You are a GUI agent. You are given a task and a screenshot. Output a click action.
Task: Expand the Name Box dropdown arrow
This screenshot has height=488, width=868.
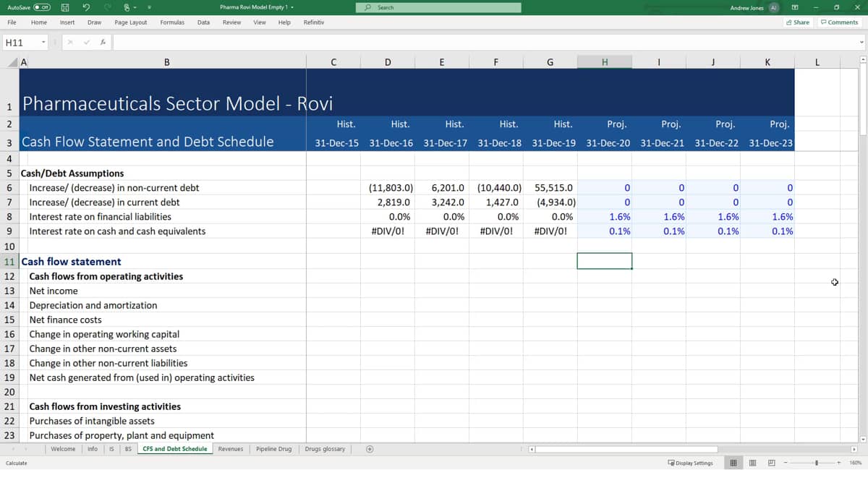[43, 43]
